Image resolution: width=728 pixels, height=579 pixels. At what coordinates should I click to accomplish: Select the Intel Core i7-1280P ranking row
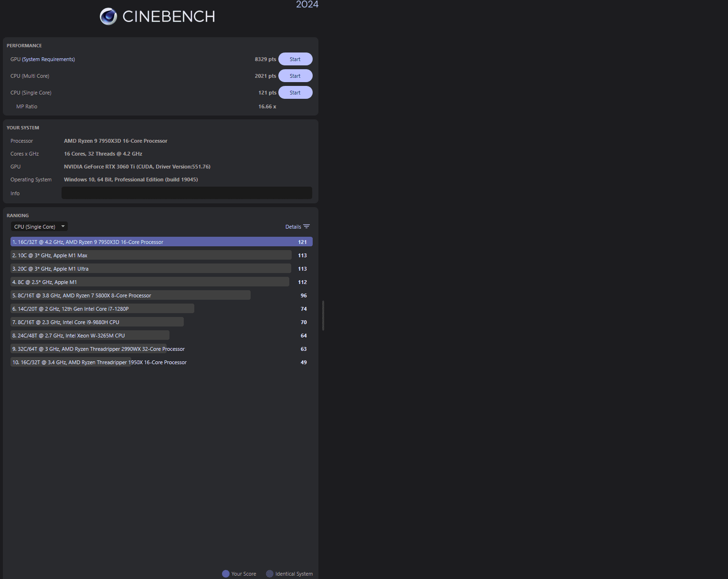161,309
